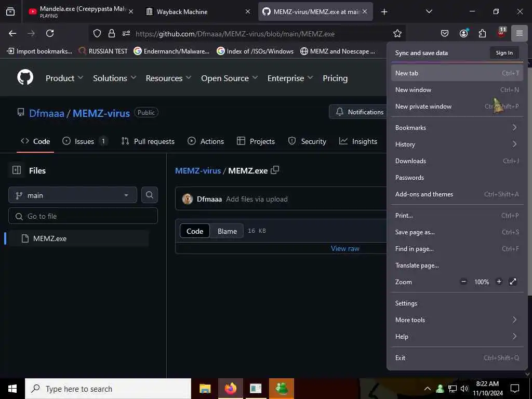Image resolution: width=532 pixels, height=399 pixels.
Task: Go to the GitHub homepage logo
Action: click(25, 77)
